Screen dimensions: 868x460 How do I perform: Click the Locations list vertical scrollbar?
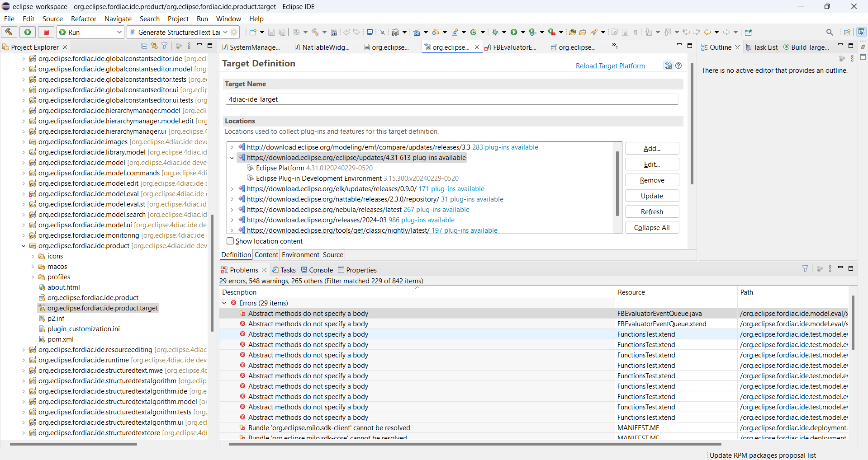(x=617, y=183)
